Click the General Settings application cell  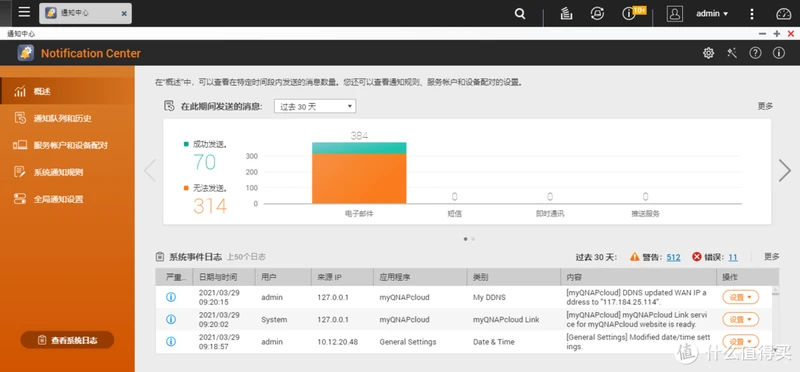(x=408, y=342)
